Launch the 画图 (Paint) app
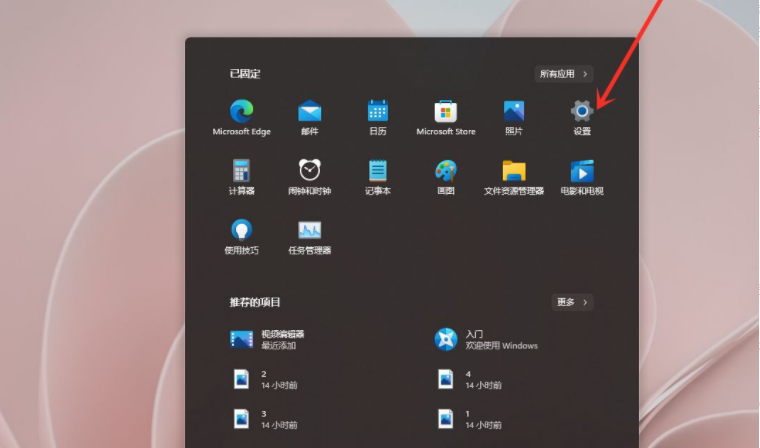The image size is (760, 448). 445,170
